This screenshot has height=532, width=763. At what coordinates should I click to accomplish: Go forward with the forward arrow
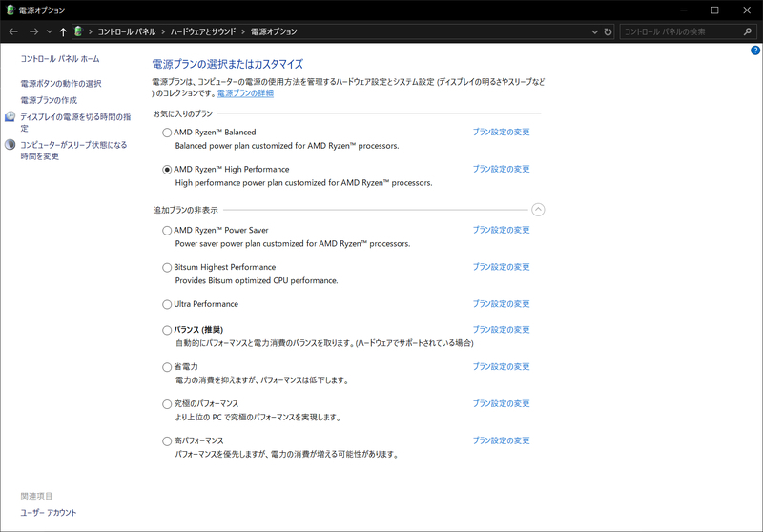(33, 31)
